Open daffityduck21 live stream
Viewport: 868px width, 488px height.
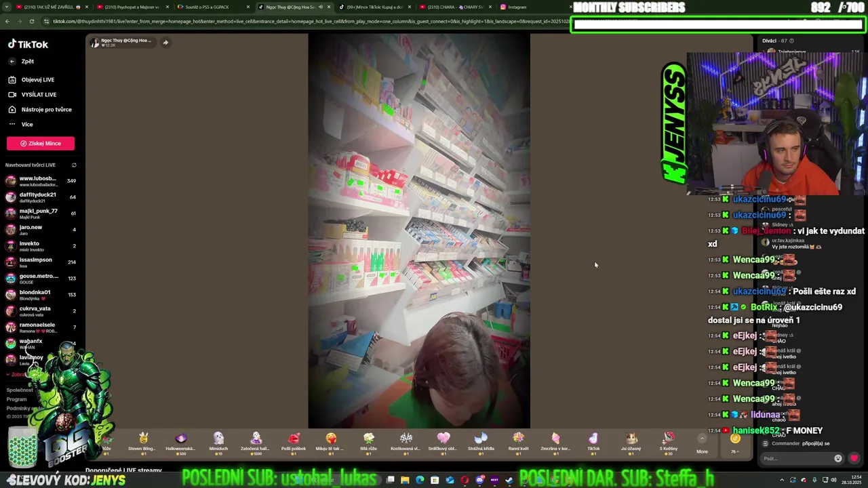(41, 197)
